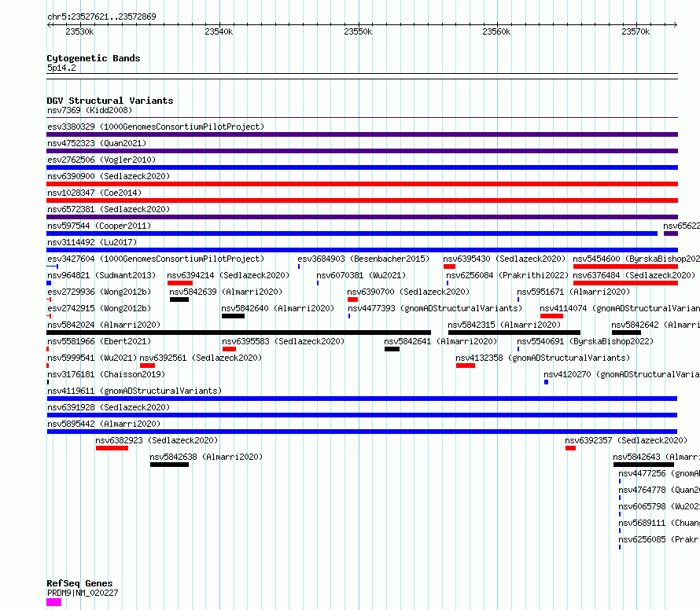The image size is (700, 610).
Task: Select the nsv4114074 red variant bar
Action: tap(551, 316)
